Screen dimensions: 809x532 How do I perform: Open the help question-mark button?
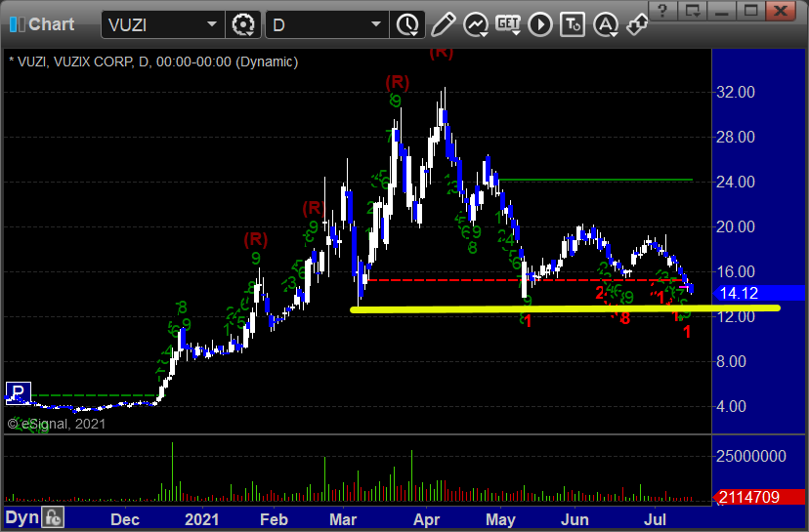pos(663,11)
